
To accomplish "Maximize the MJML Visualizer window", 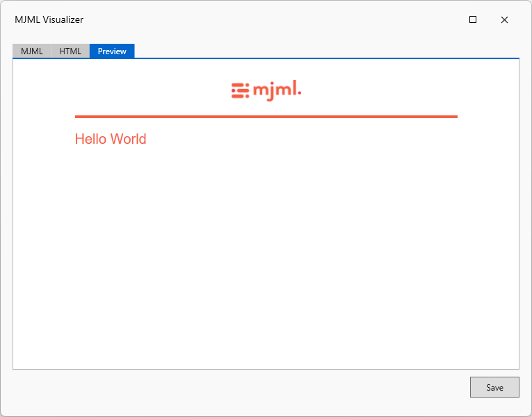I will click(473, 19).
